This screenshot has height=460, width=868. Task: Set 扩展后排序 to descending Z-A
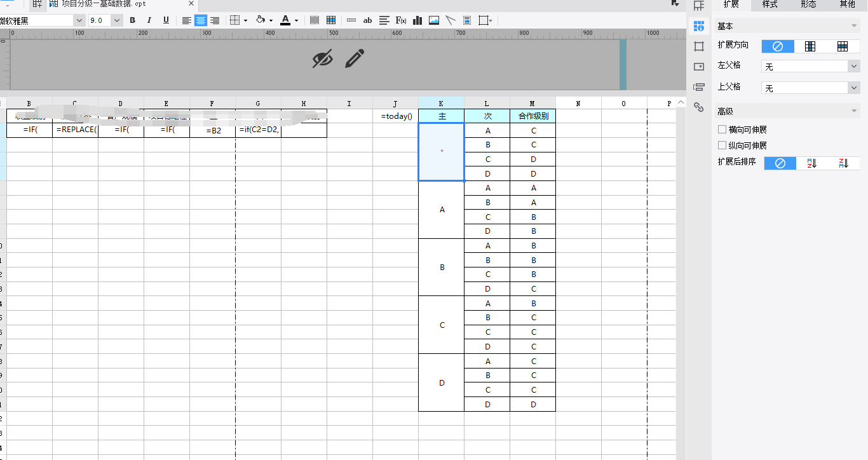click(x=843, y=163)
